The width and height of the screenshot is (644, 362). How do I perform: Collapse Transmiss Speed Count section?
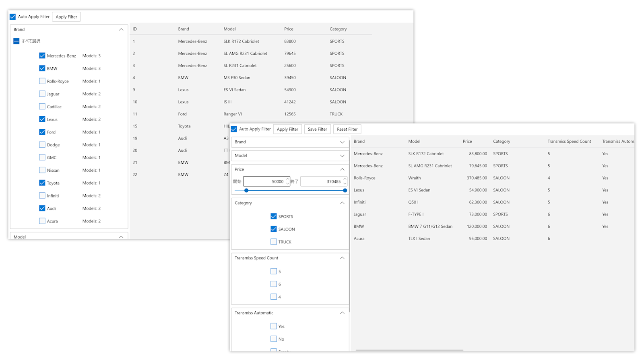(x=342, y=258)
